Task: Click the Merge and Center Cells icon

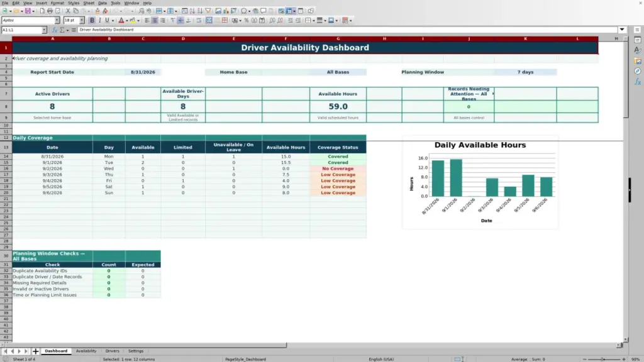Action: pyautogui.click(x=209, y=20)
